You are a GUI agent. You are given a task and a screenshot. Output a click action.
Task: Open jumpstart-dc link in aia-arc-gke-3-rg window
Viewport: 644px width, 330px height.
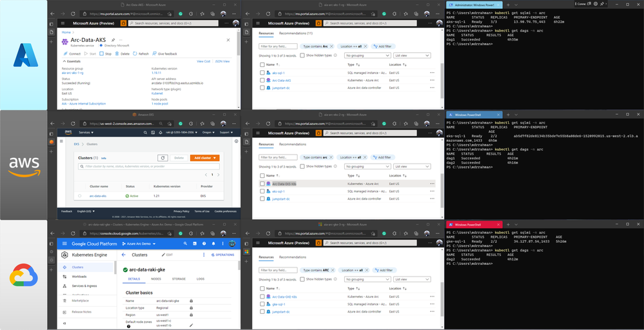pyautogui.click(x=281, y=312)
